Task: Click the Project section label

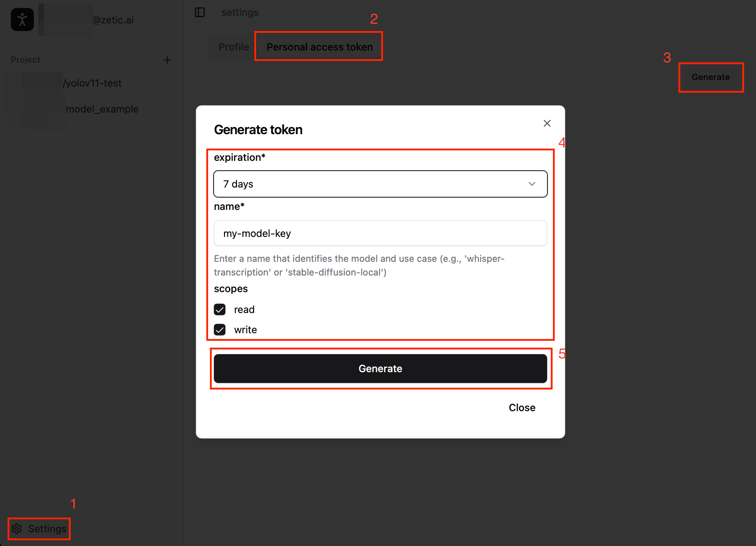Action: (26, 60)
